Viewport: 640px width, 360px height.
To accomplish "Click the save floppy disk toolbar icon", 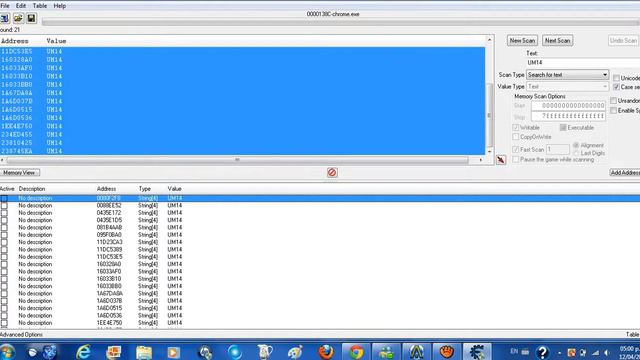I will coord(31,18).
